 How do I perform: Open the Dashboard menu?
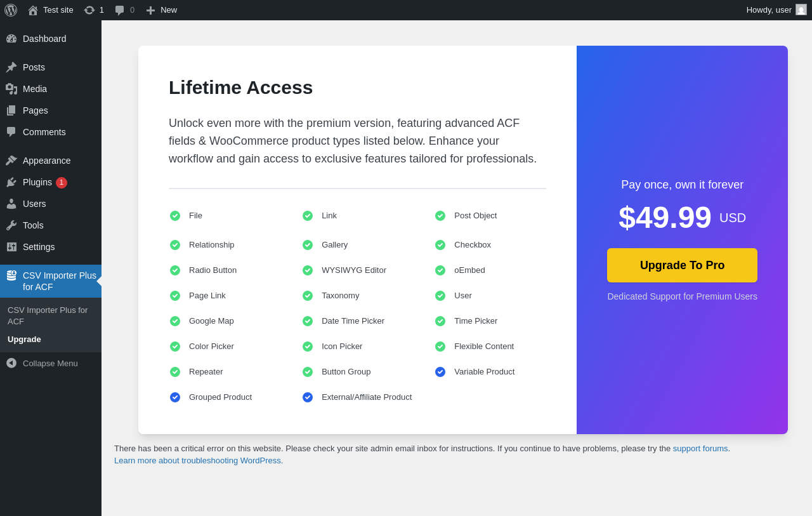pos(51,39)
